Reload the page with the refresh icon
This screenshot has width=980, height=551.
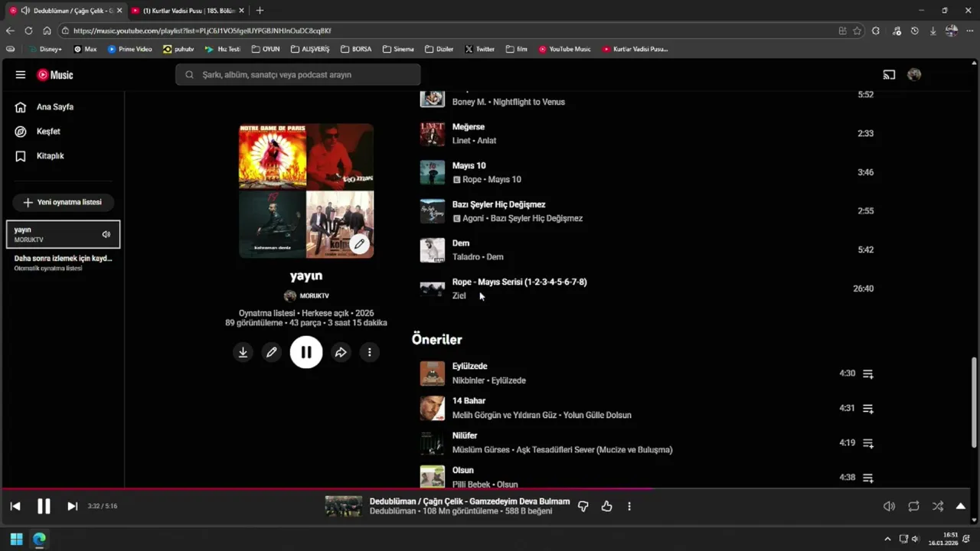[x=28, y=31]
